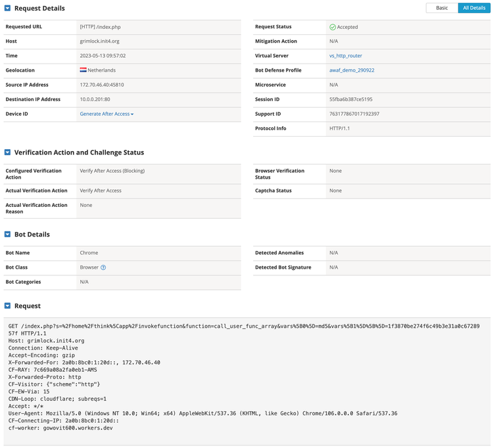Collapse Verification Action and Challenge Status section
Image resolution: width=493 pixels, height=448 pixels.
point(8,152)
